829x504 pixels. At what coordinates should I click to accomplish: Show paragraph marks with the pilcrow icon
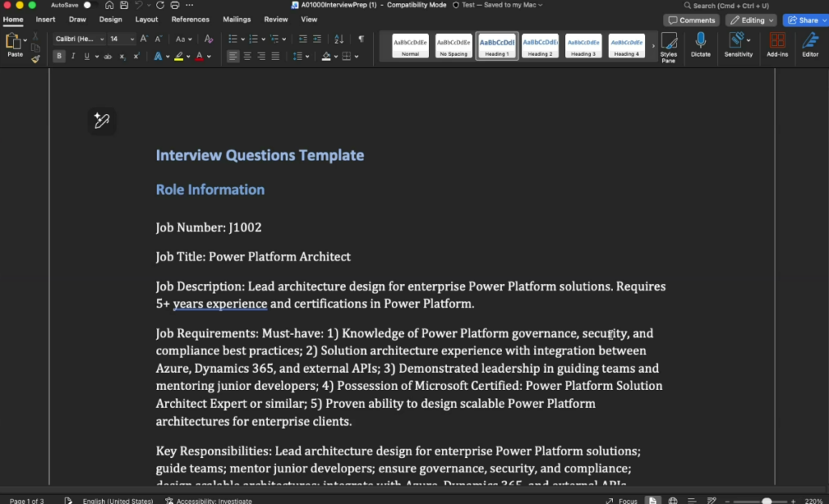pos(361,39)
